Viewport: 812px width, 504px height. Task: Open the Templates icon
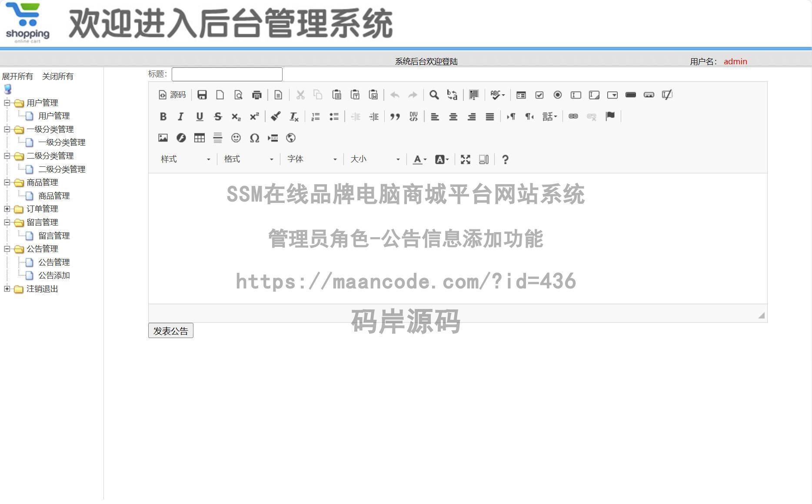278,95
